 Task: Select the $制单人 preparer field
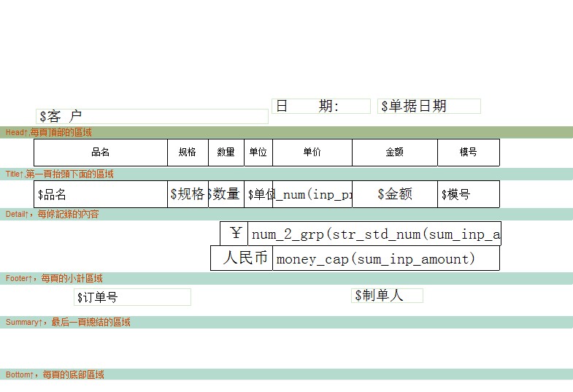pos(387,296)
